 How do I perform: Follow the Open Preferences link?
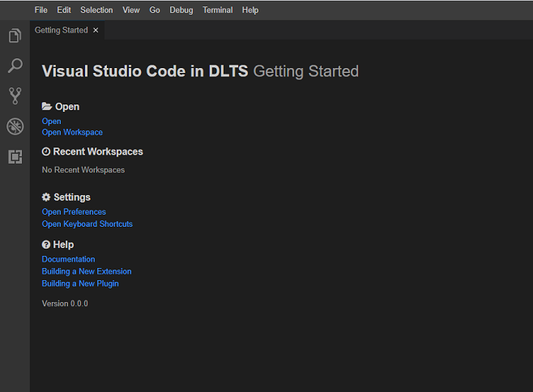[x=74, y=212]
